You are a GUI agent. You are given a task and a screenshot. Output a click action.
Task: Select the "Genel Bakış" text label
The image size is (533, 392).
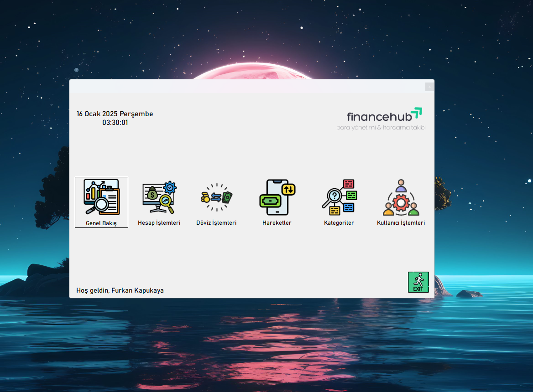point(101,223)
